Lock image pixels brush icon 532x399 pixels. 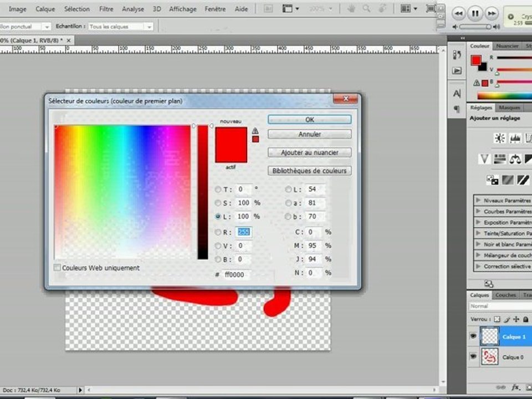(x=507, y=319)
